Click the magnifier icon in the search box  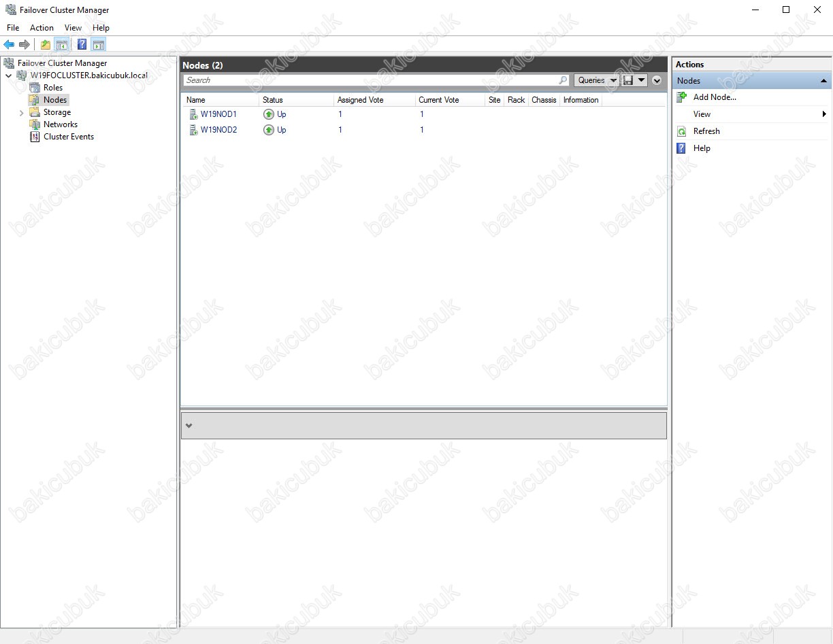[x=563, y=80]
